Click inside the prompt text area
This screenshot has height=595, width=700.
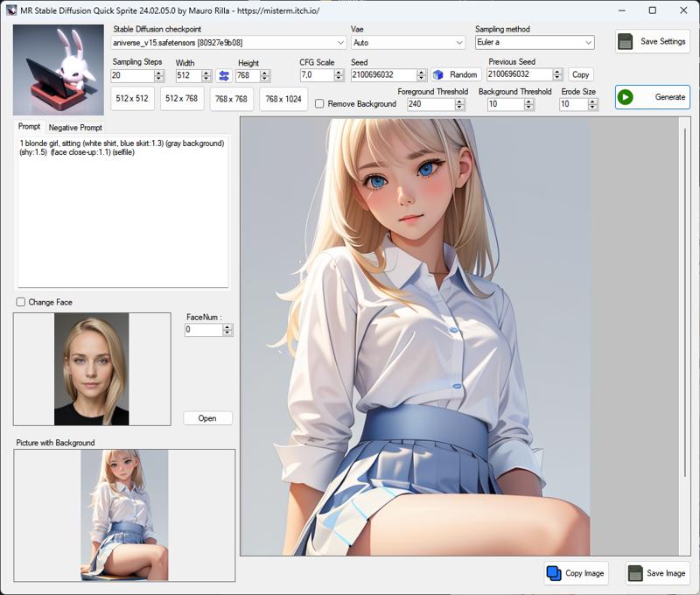[122, 212]
